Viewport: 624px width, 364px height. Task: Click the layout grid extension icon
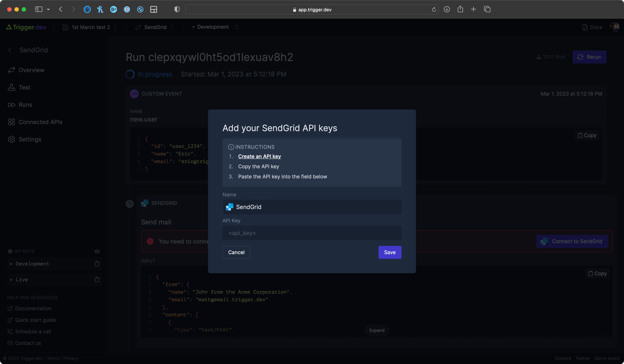154,9
